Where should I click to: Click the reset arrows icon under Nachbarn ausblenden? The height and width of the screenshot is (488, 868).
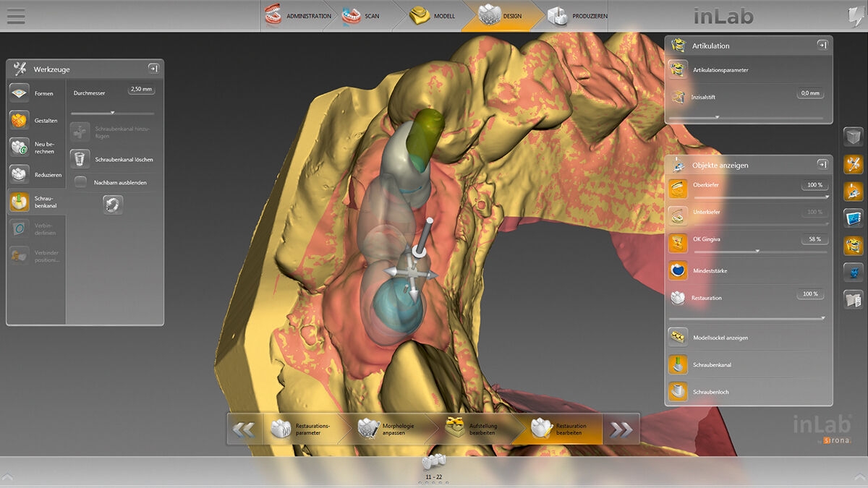113,205
